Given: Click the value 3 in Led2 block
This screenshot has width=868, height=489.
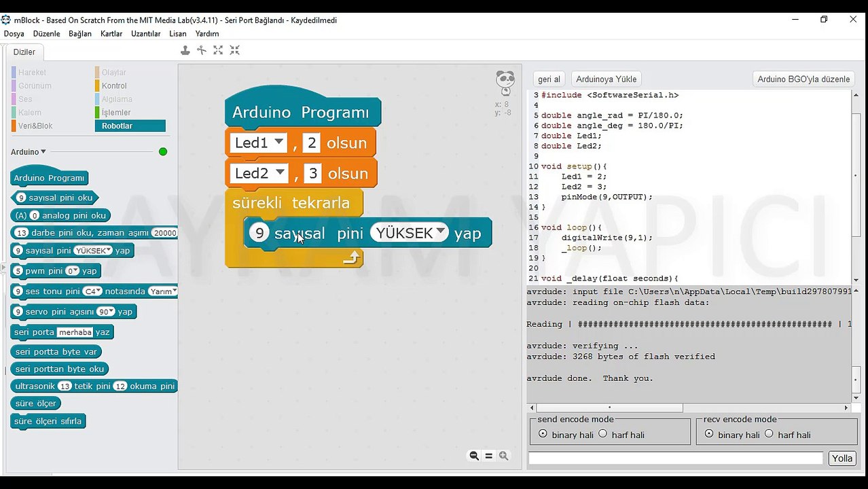Looking at the screenshot, I should point(313,173).
